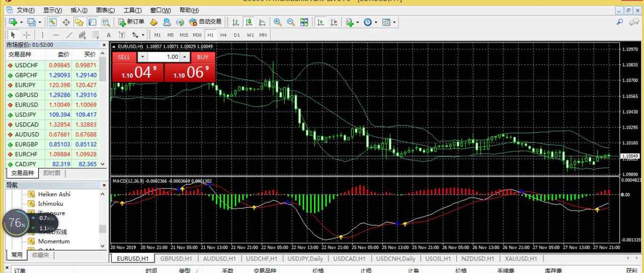
Task: Select the vertical line drawing tool
Action: coord(43,35)
